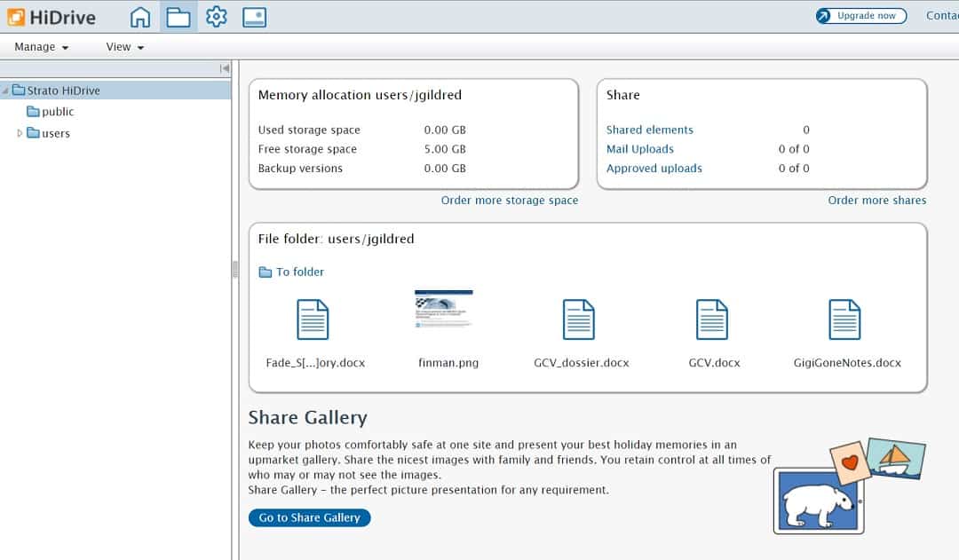
Task: Click the public folder icon
Action: pyautogui.click(x=33, y=111)
